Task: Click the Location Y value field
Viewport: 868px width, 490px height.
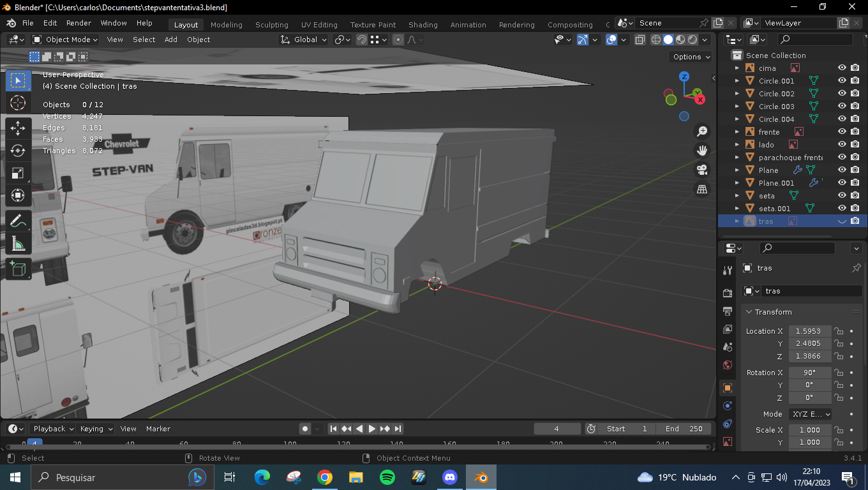Action: point(811,343)
